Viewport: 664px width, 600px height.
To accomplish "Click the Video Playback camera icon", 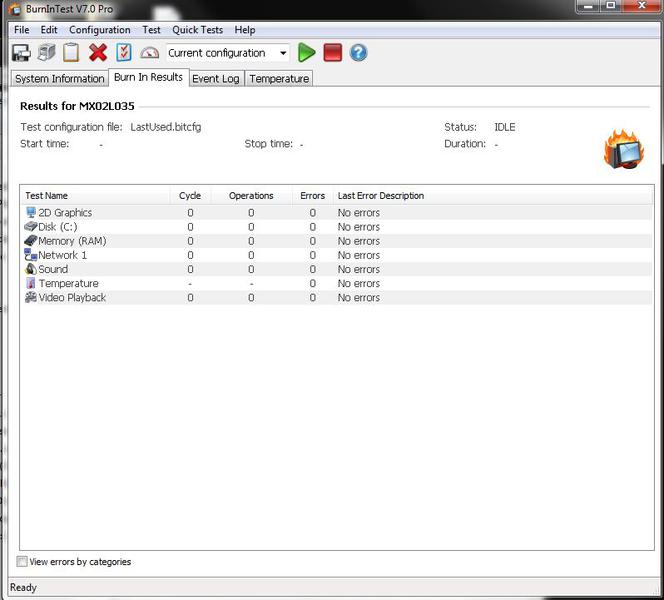I will [x=30, y=297].
